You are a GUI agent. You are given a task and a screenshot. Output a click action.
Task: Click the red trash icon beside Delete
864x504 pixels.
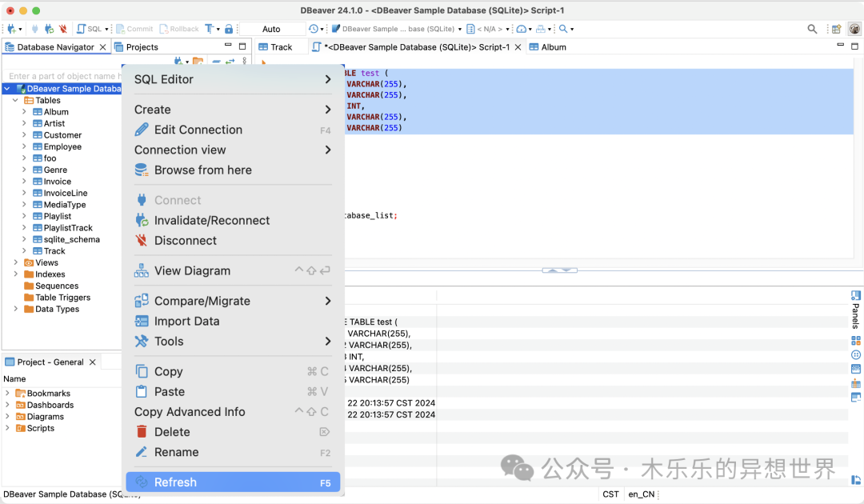(x=142, y=432)
